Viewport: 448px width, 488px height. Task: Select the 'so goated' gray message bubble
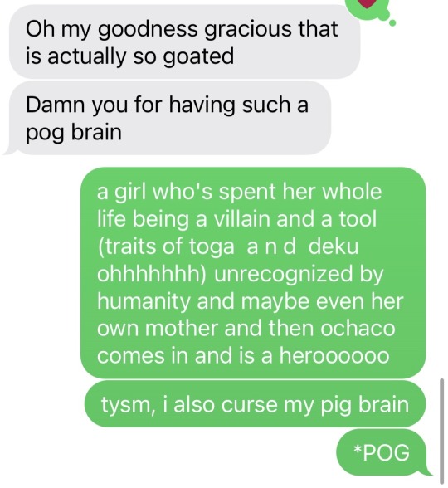[185, 42]
